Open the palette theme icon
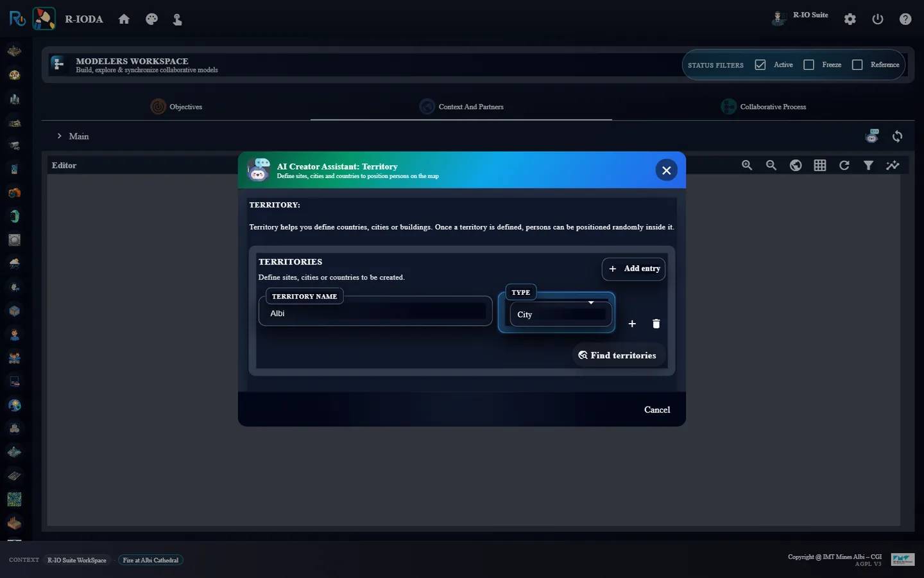Screen dimensions: 924x578 coord(151,19)
